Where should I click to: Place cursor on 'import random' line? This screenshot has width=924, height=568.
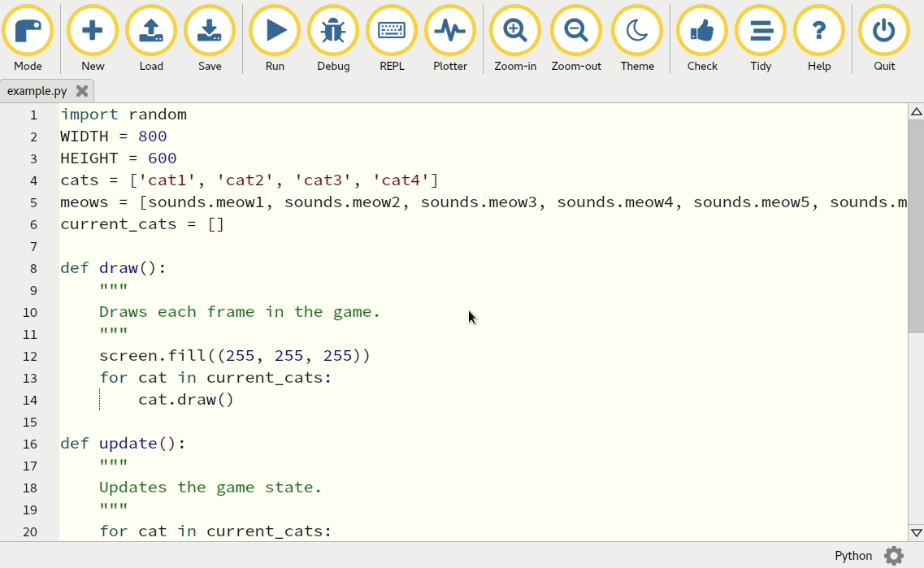(x=124, y=115)
